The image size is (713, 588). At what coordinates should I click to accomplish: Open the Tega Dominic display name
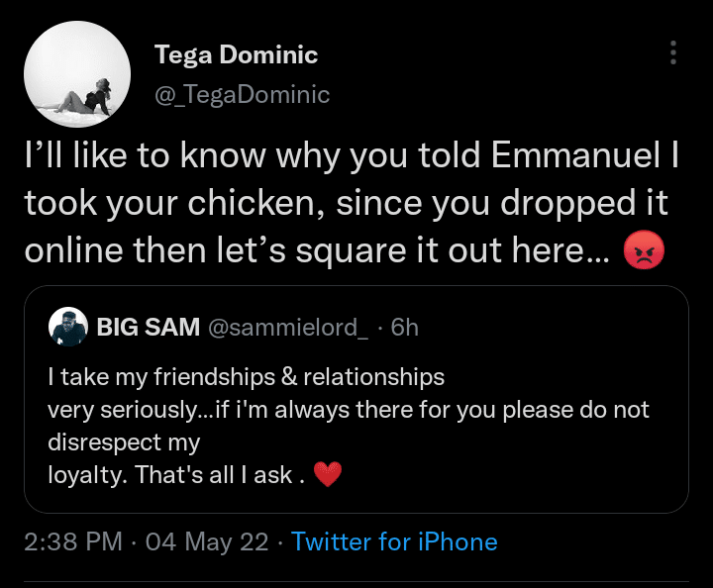point(237,55)
